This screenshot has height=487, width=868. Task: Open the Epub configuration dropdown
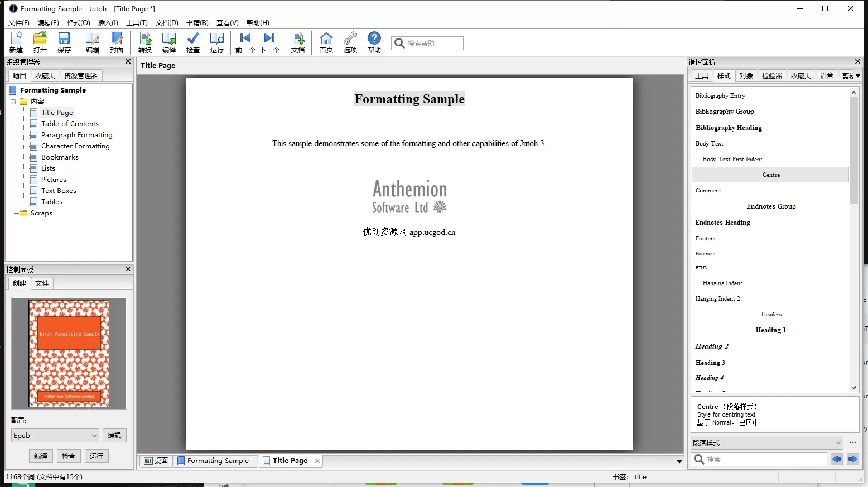55,436
